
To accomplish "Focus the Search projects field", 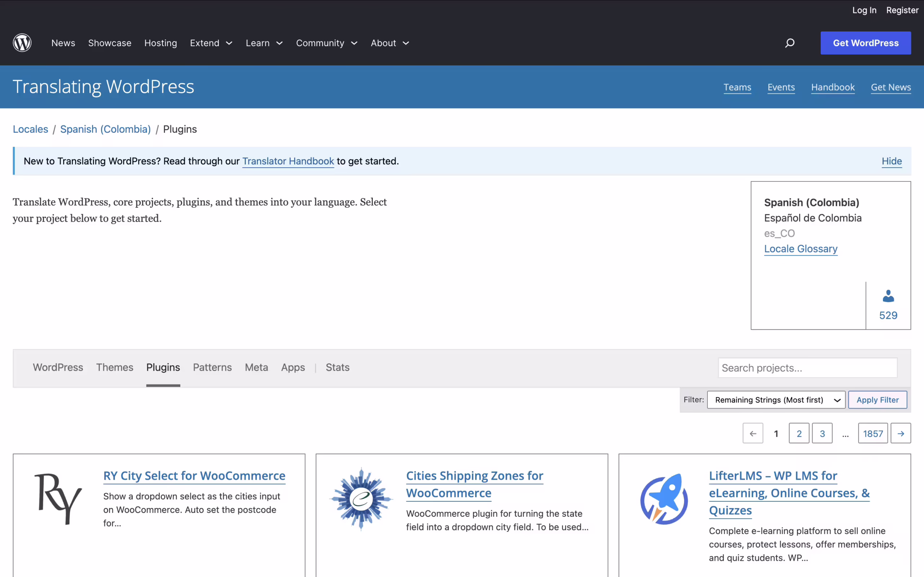I will tap(807, 368).
